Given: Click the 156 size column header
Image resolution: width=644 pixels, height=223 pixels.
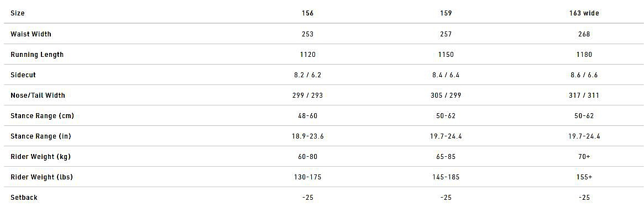Looking at the screenshot, I should pos(308,13).
